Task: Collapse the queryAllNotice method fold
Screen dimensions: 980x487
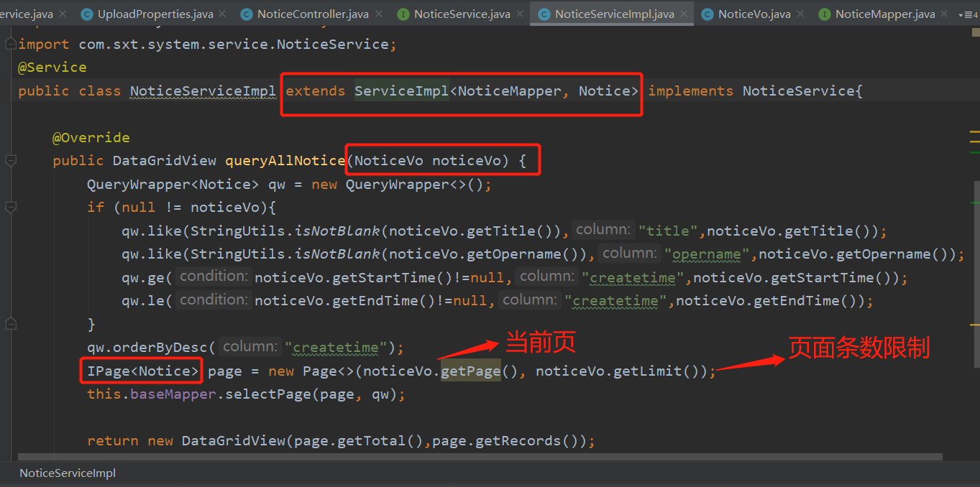Action: (x=10, y=161)
